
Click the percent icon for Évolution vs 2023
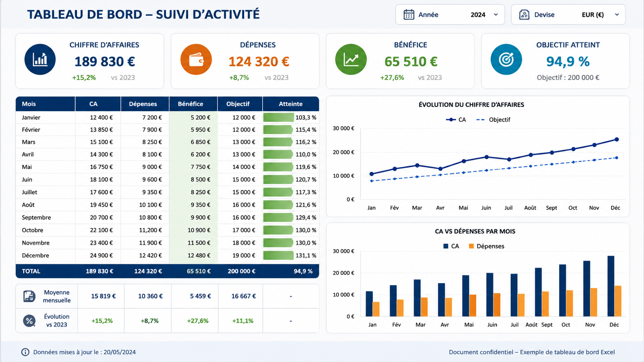coord(29,320)
